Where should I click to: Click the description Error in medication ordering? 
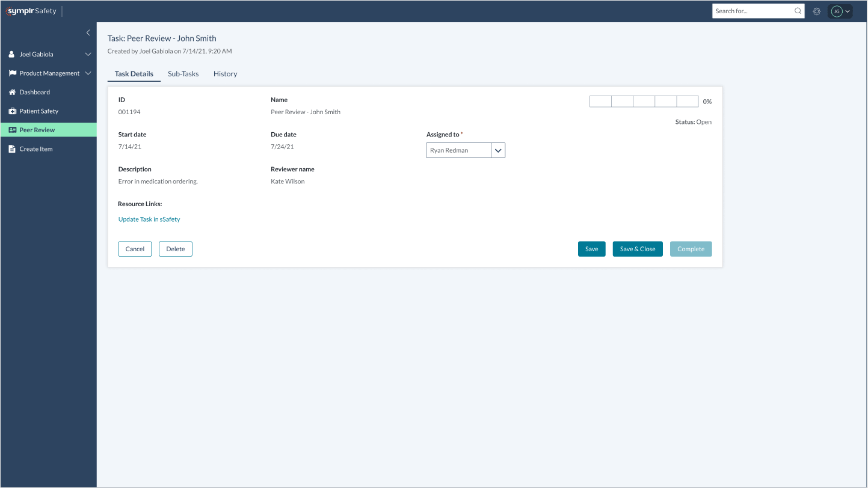coord(158,181)
